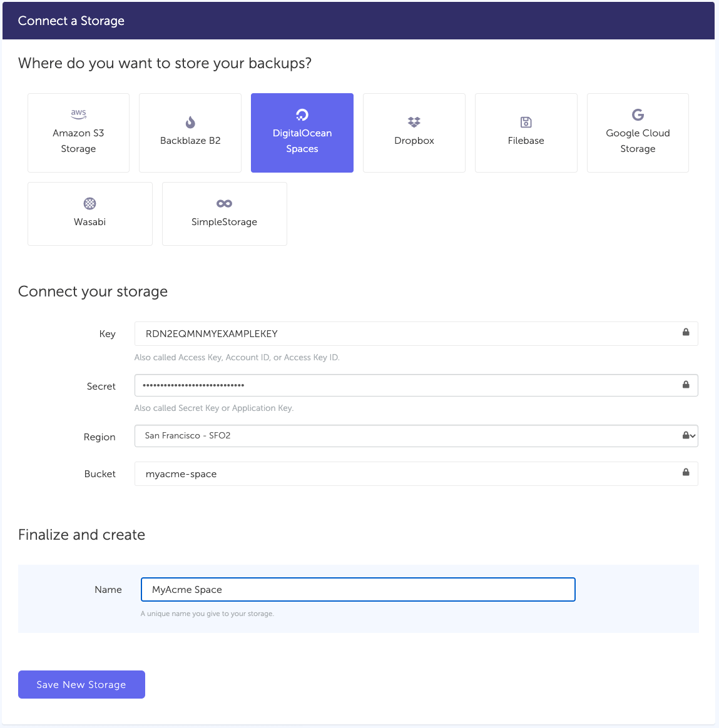
Task: Select the Wasabi storage provider card
Action: pyautogui.click(x=90, y=214)
